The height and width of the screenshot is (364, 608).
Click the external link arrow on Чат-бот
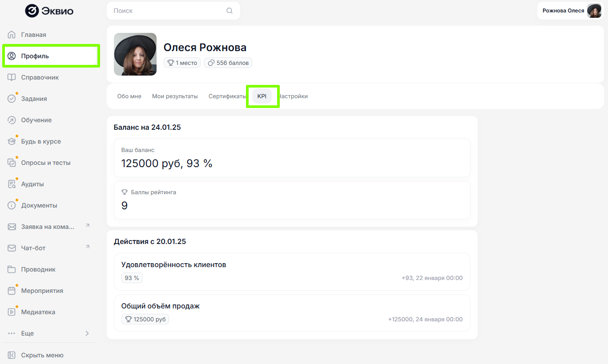88,247
